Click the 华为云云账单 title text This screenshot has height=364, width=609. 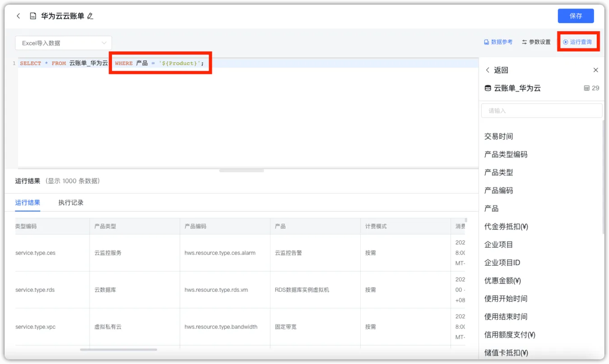click(x=63, y=16)
